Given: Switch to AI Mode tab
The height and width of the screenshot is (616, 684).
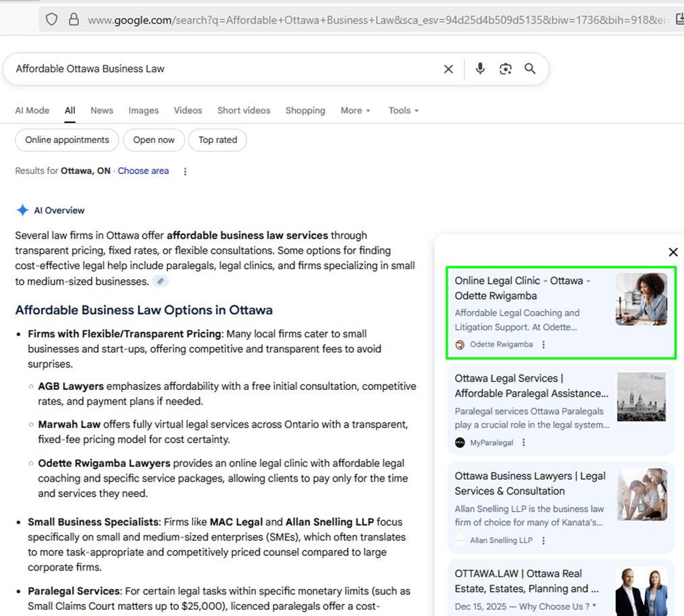Looking at the screenshot, I should (32, 111).
